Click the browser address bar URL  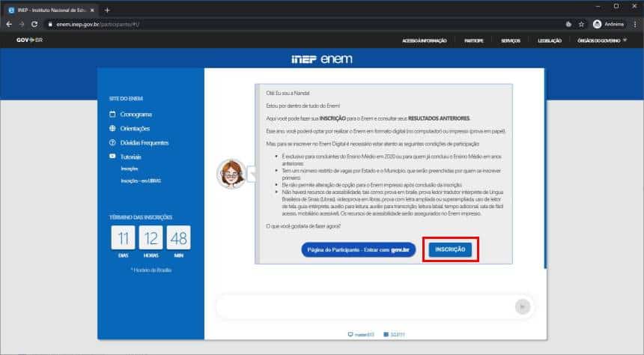coord(98,24)
